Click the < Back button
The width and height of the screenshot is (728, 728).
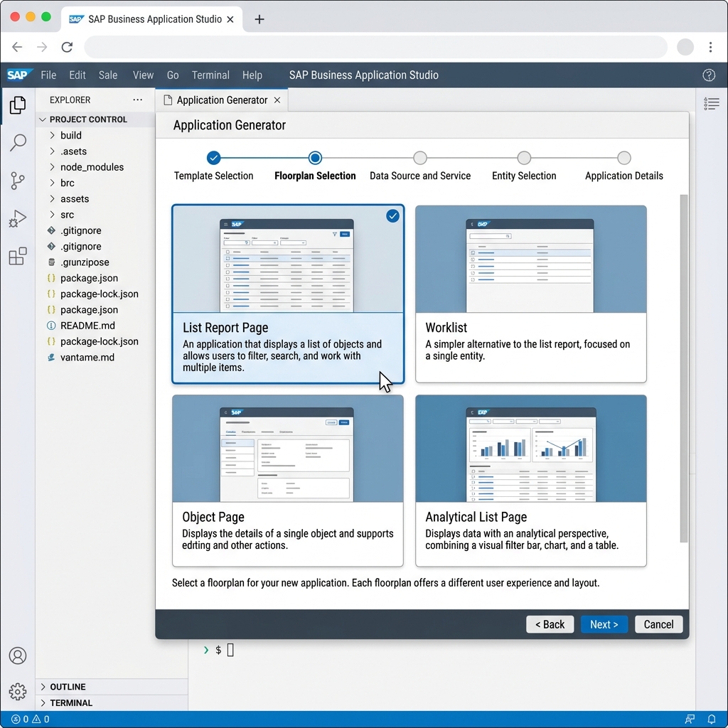550,624
